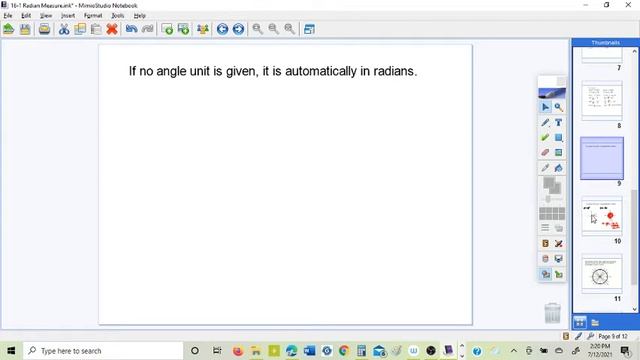This screenshot has height=360, width=640.
Task: Open the Help menu
Action: 140,16
